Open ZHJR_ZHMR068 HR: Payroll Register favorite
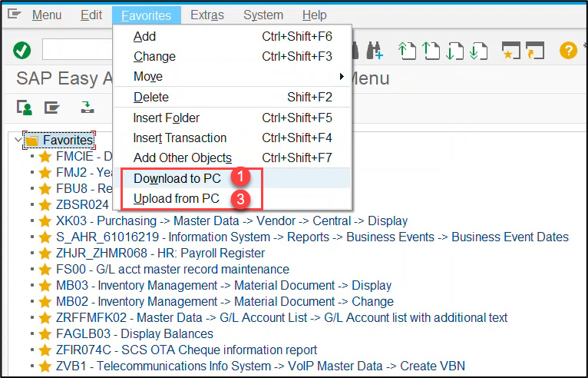The image size is (588, 378). 160,253
